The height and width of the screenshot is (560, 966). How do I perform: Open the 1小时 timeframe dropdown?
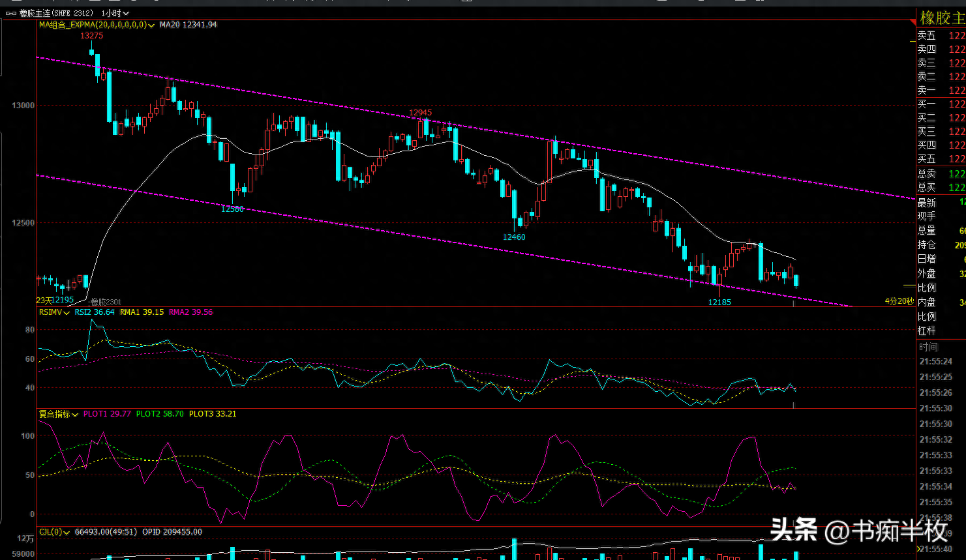click(x=115, y=13)
